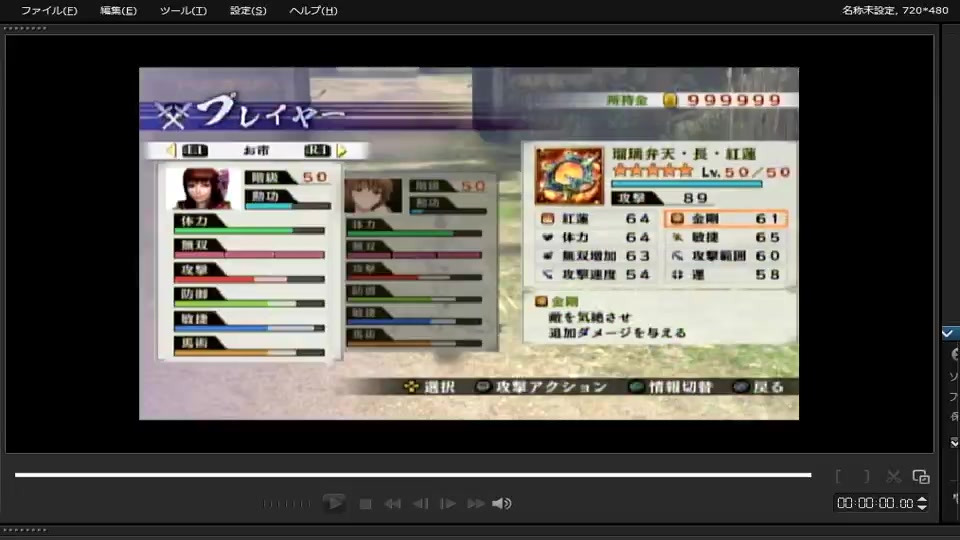Open the ツール(T) menu
The height and width of the screenshot is (540, 960).
pyautogui.click(x=183, y=10)
